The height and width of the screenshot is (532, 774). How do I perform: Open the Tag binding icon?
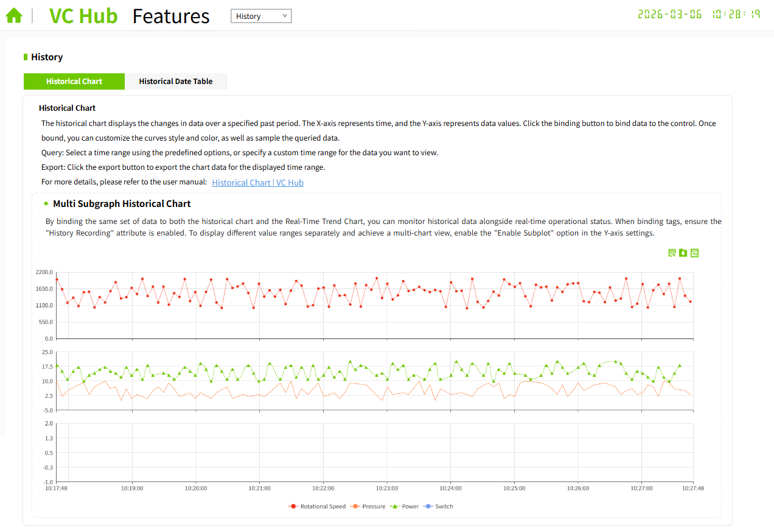point(695,253)
